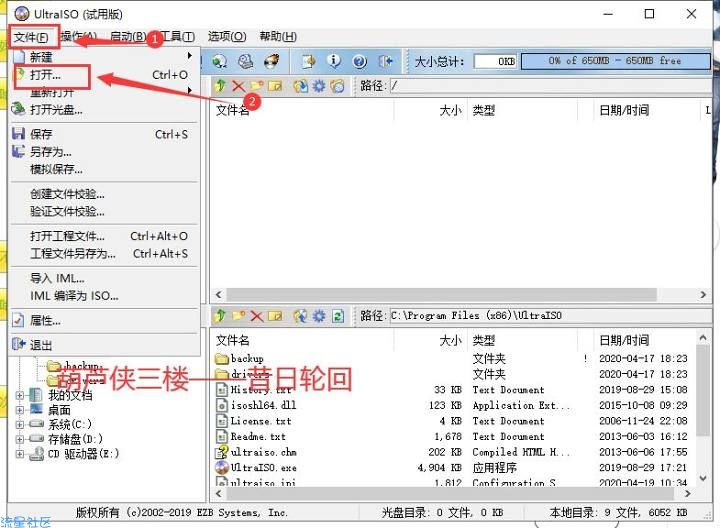Click the green refresh icon in local pane toolbar

point(338,316)
